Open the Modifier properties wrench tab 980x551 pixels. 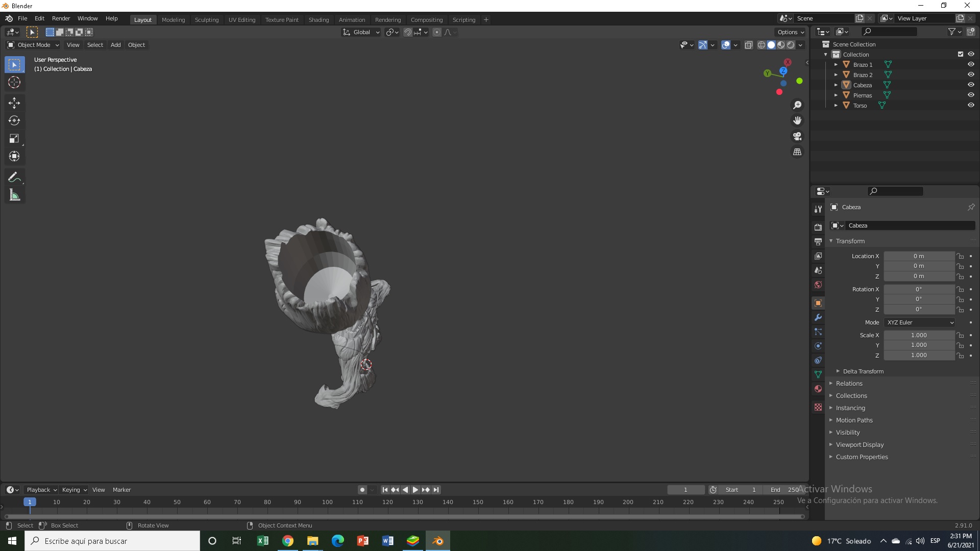coord(818,317)
